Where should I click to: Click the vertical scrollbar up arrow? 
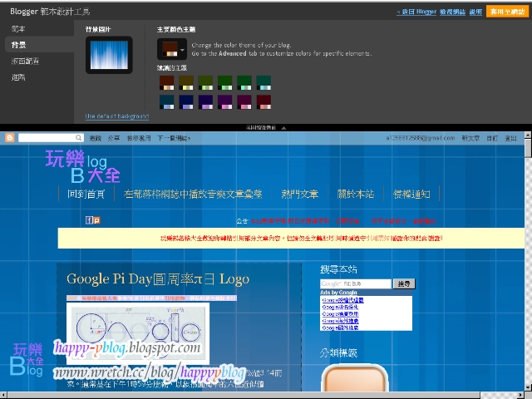528,135
